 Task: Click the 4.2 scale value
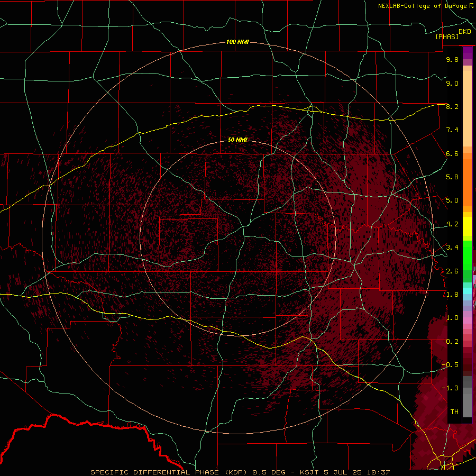[452, 224]
